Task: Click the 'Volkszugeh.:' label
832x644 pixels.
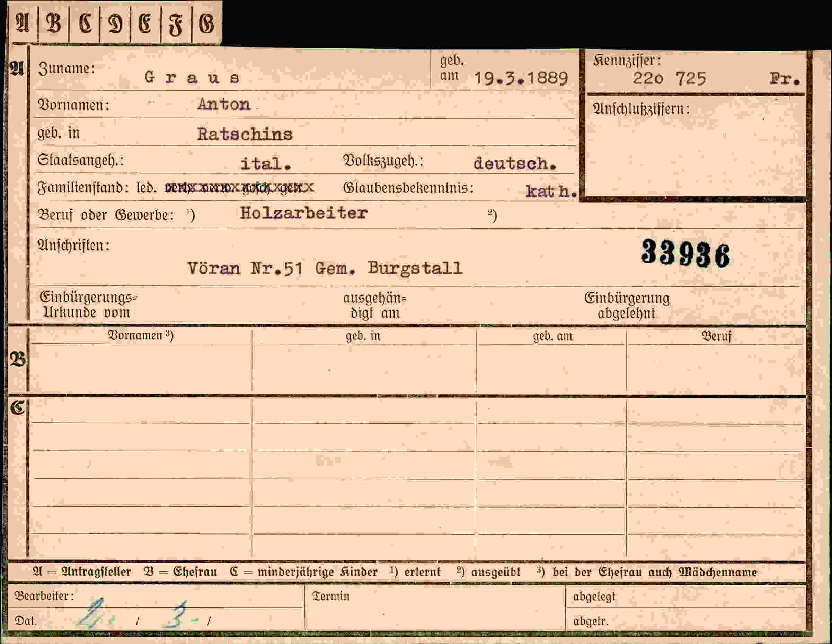Action: pyautogui.click(x=383, y=161)
